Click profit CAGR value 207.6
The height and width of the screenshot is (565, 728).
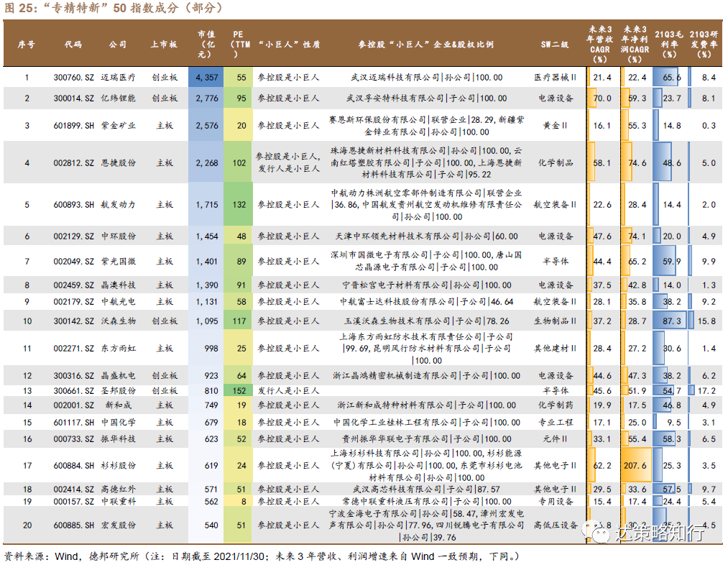coord(635,466)
